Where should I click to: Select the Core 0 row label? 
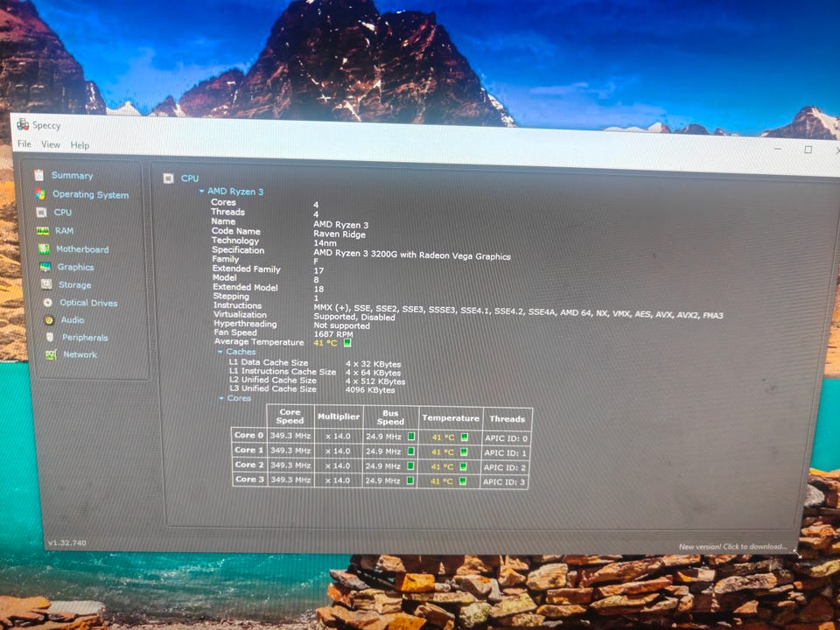tap(249, 435)
